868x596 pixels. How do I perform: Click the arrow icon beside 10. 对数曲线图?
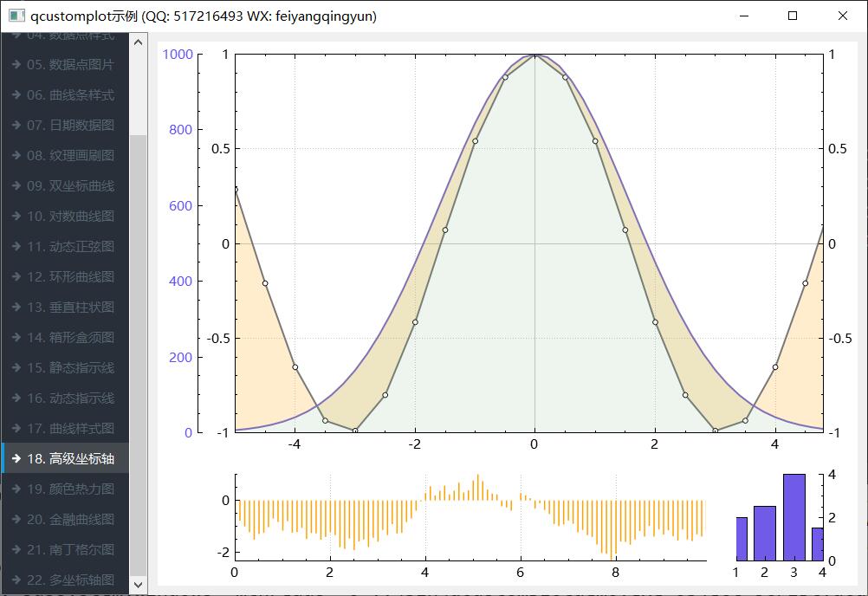[16, 217]
